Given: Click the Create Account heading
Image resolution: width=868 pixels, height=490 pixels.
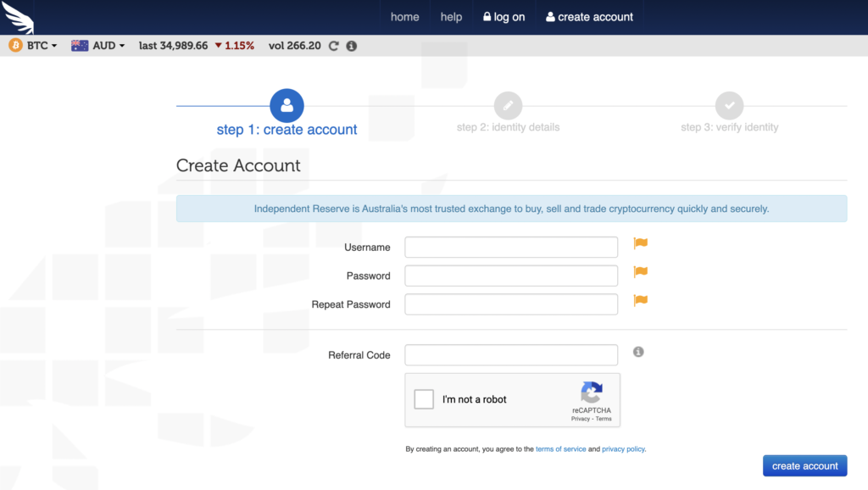Looking at the screenshot, I should tap(238, 165).
